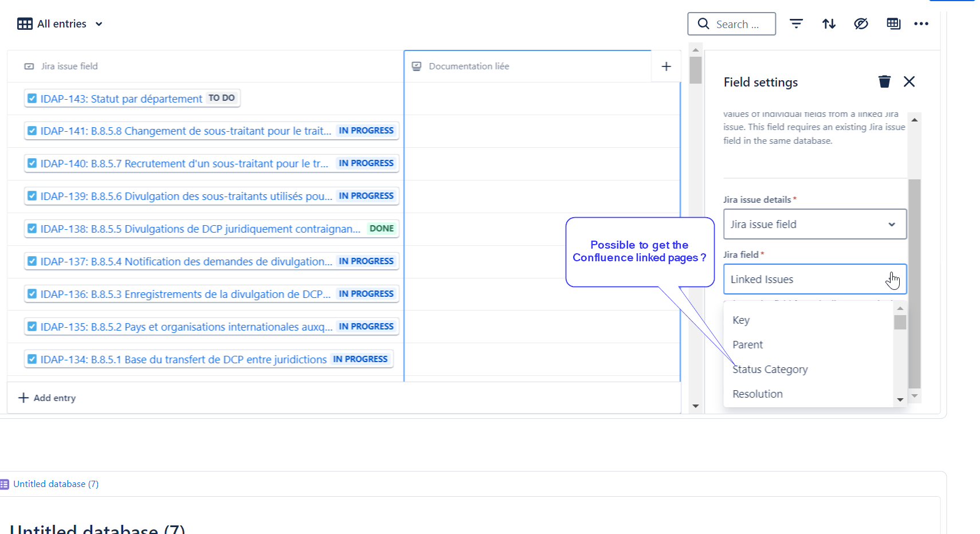The height and width of the screenshot is (534, 980).
Task: Close the Field settings panel
Action: (x=909, y=81)
